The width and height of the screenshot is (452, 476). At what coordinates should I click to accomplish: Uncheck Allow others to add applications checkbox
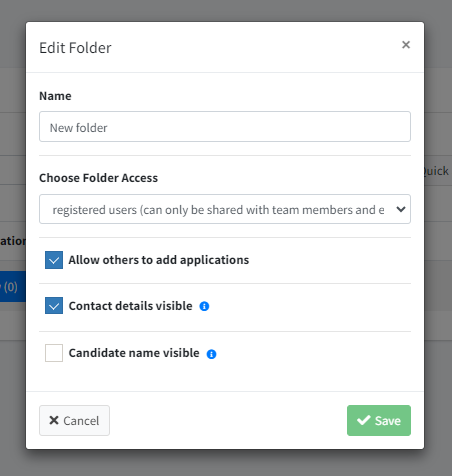click(x=54, y=260)
